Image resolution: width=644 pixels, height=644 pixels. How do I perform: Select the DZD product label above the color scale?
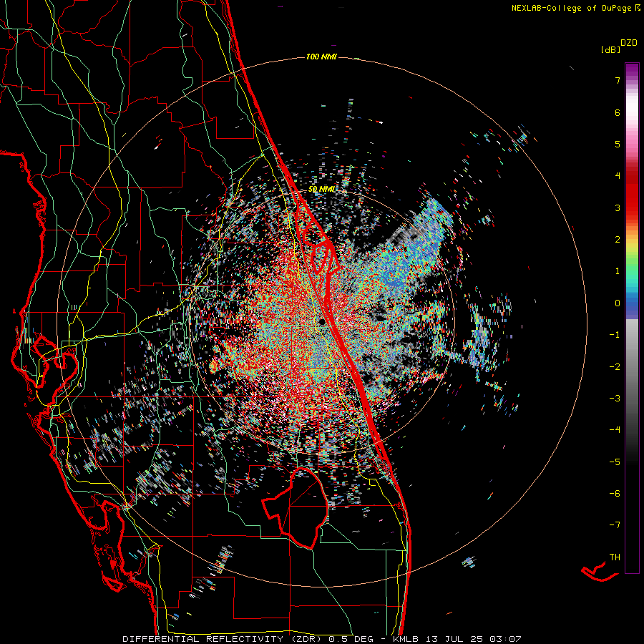629,43
